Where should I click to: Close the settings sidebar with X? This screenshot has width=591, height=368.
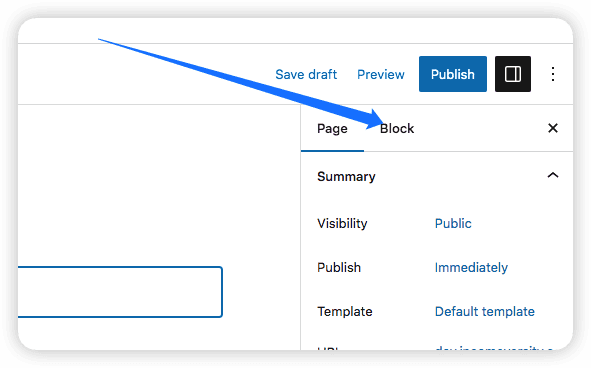click(553, 128)
